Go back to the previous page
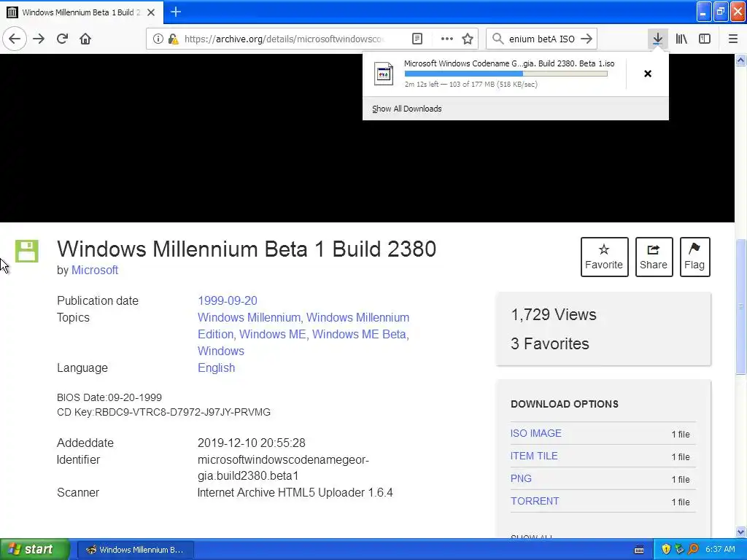 tap(15, 39)
